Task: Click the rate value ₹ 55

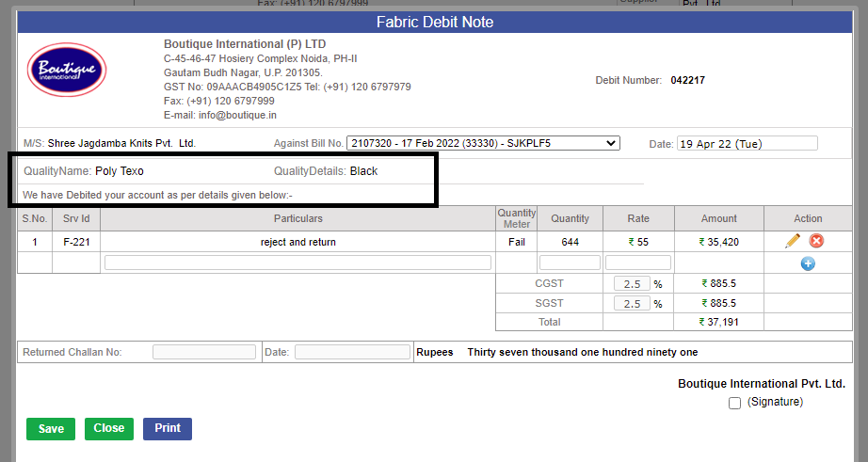Action: click(638, 242)
